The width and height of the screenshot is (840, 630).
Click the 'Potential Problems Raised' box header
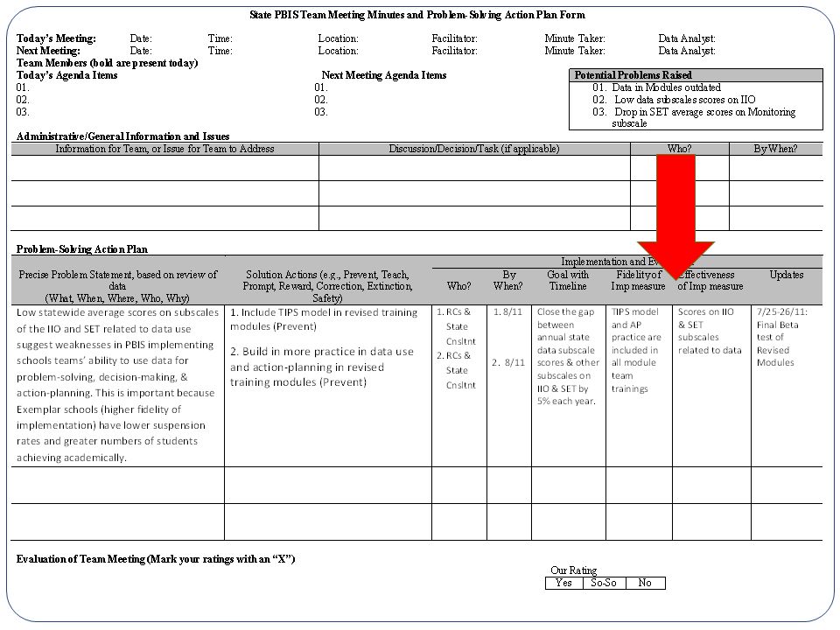(696, 75)
